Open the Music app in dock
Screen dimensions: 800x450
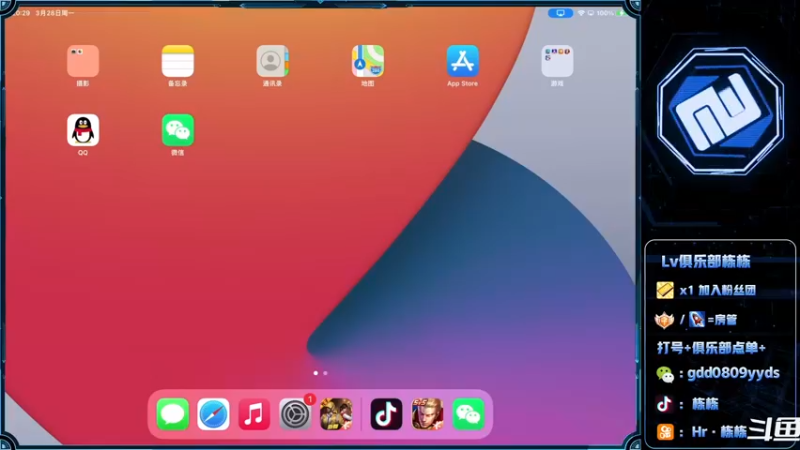click(x=254, y=414)
